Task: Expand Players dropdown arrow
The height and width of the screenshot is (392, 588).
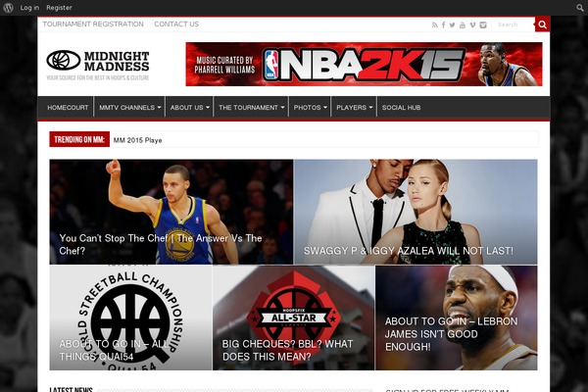Action: coord(370,108)
